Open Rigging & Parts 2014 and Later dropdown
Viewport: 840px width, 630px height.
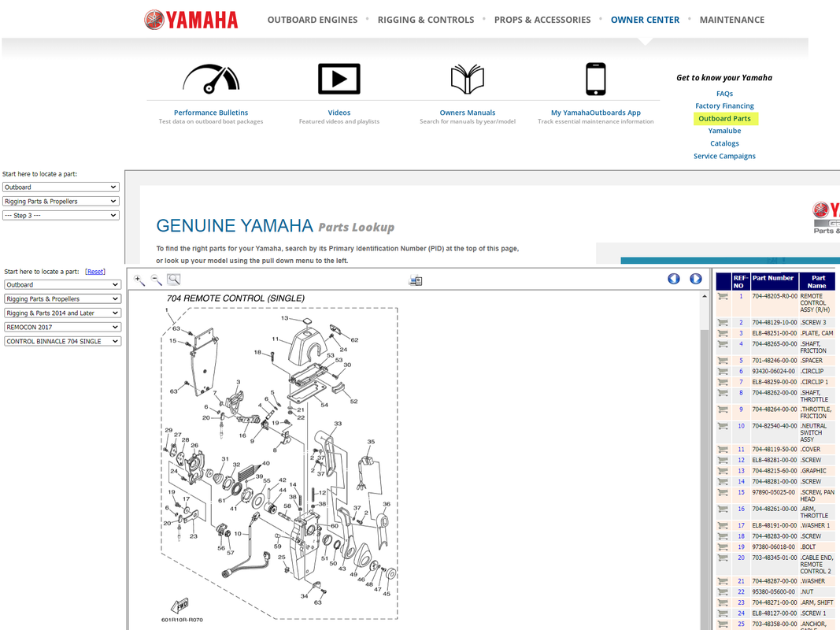(63, 313)
